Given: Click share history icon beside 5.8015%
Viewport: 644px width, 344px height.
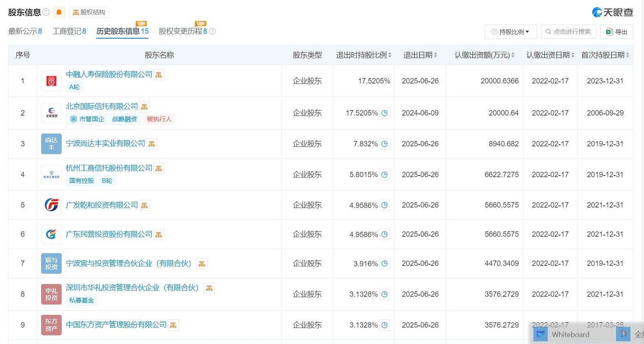Looking at the screenshot, I should [x=385, y=175].
